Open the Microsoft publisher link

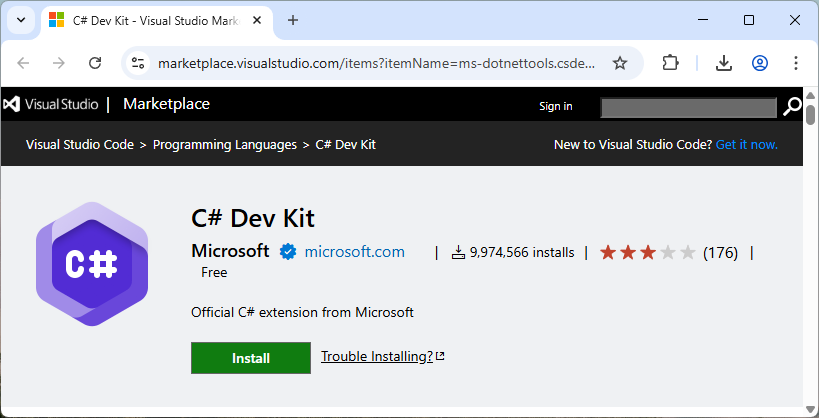pos(230,251)
